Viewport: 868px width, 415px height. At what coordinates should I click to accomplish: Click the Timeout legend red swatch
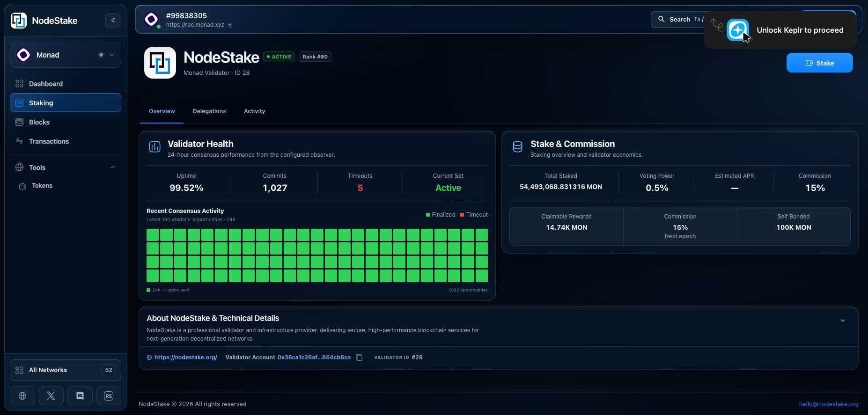[462, 215]
